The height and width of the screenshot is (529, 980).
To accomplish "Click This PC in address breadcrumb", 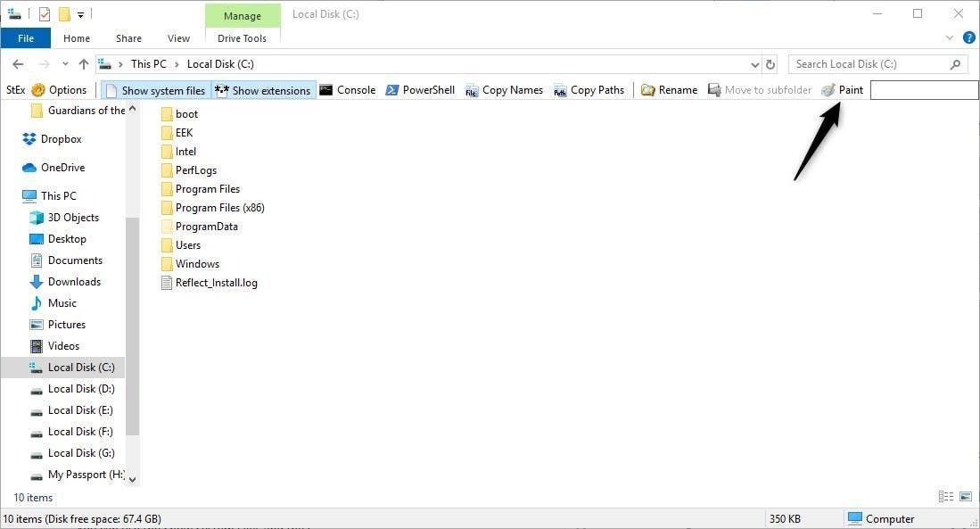I will (149, 63).
